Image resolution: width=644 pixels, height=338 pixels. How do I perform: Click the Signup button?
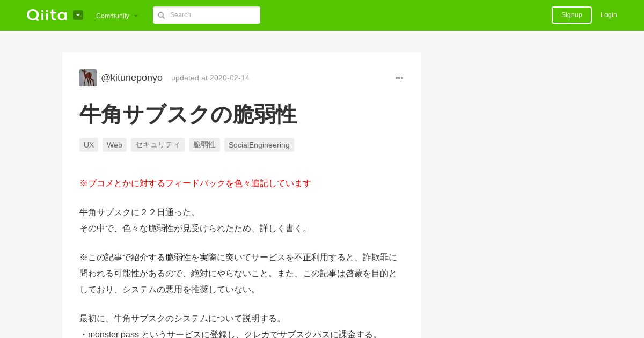[572, 15]
